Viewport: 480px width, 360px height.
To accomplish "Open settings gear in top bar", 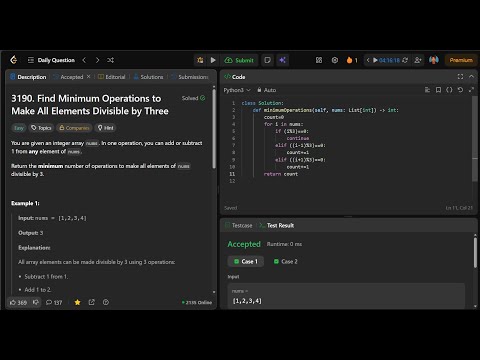I will point(335,60).
